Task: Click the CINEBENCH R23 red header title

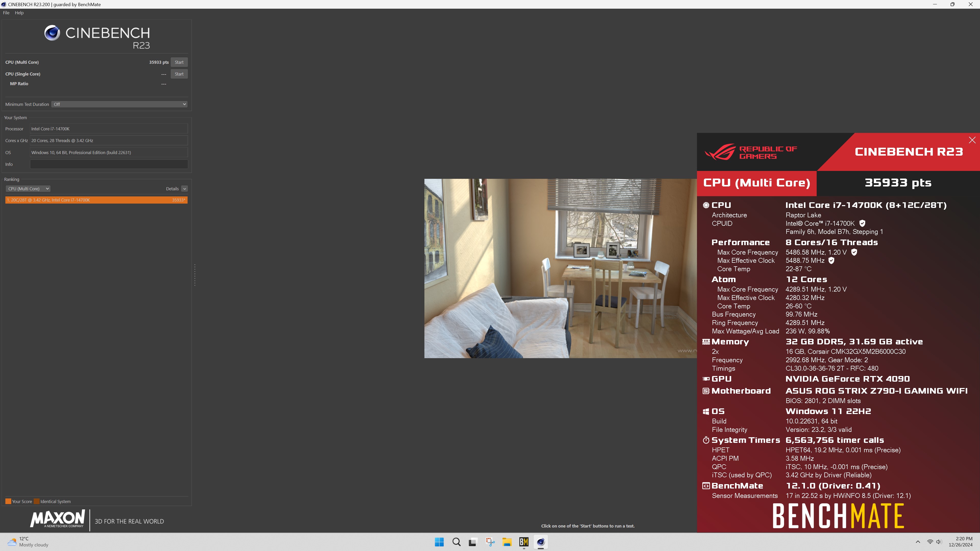Action: 909,152
